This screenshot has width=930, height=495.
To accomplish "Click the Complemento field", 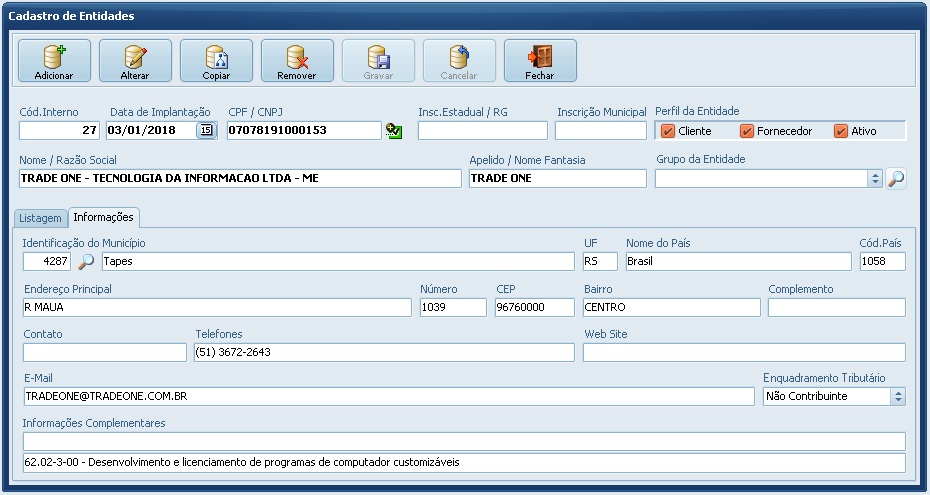I will click(837, 308).
